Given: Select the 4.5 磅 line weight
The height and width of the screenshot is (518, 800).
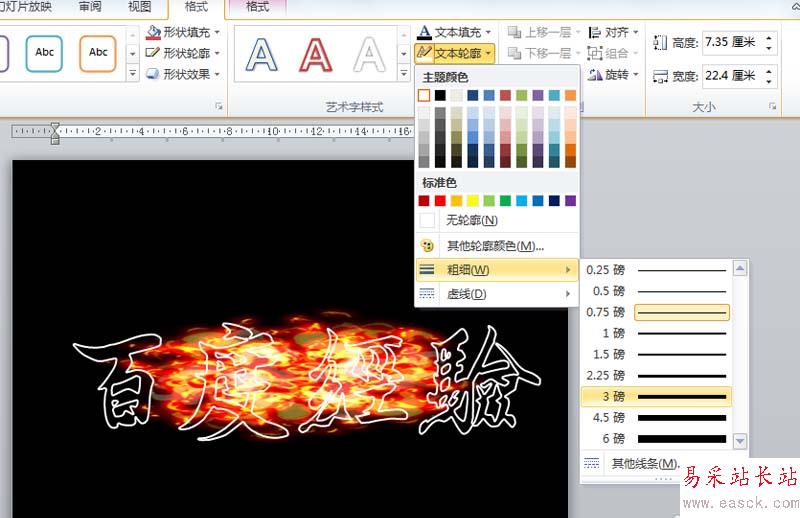Looking at the screenshot, I should pos(656,417).
